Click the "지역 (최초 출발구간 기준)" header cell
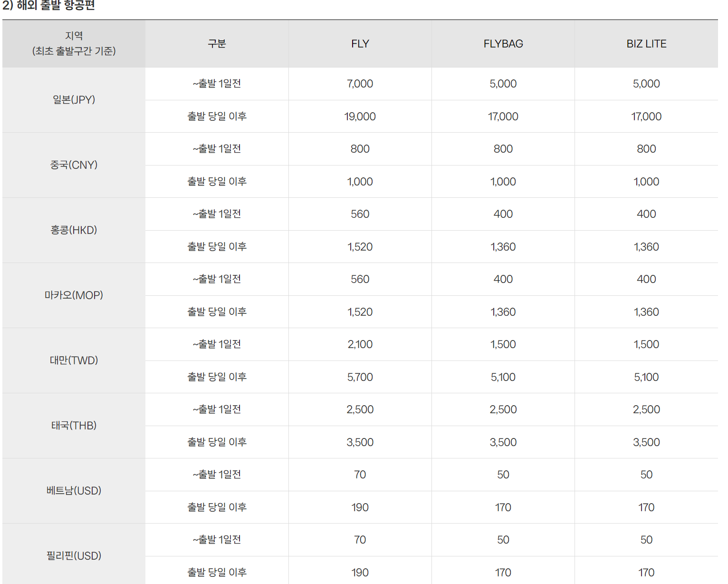Image resolution: width=728 pixels, height=584 pixels. (74, 43)
